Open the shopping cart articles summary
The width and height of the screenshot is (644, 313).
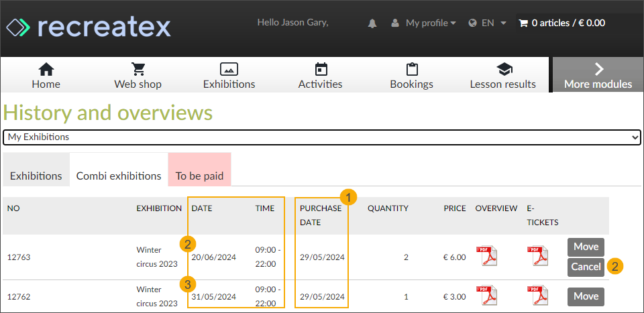[561, 23]
